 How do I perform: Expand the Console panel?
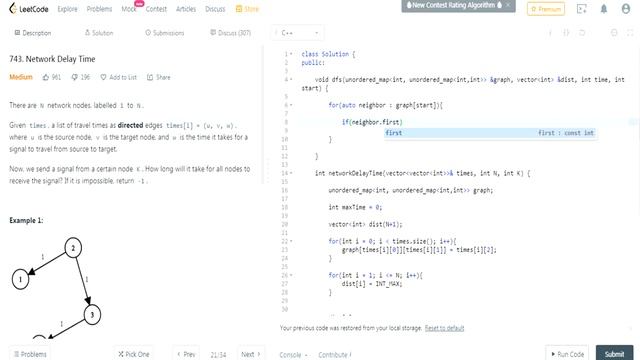293,355
